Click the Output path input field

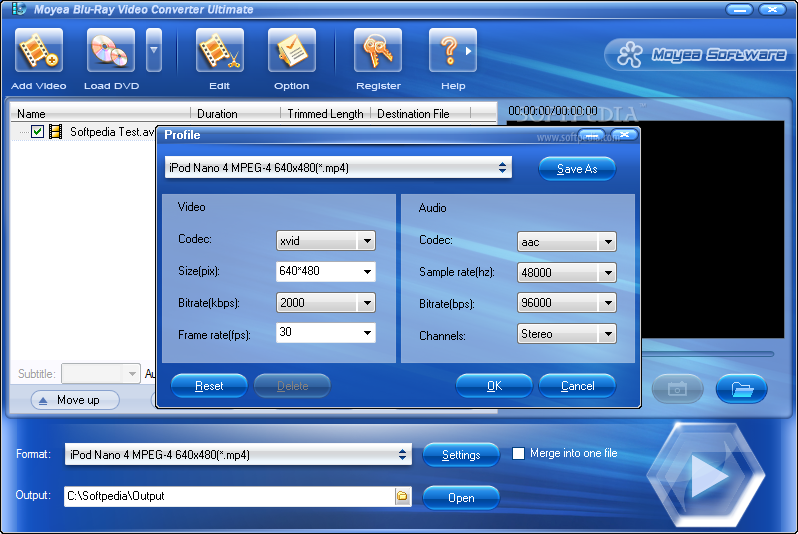point(230,496)
